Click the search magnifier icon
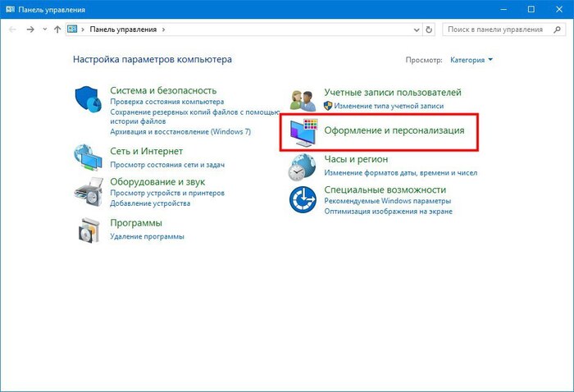Screen dimensions: 574x392 557,30
